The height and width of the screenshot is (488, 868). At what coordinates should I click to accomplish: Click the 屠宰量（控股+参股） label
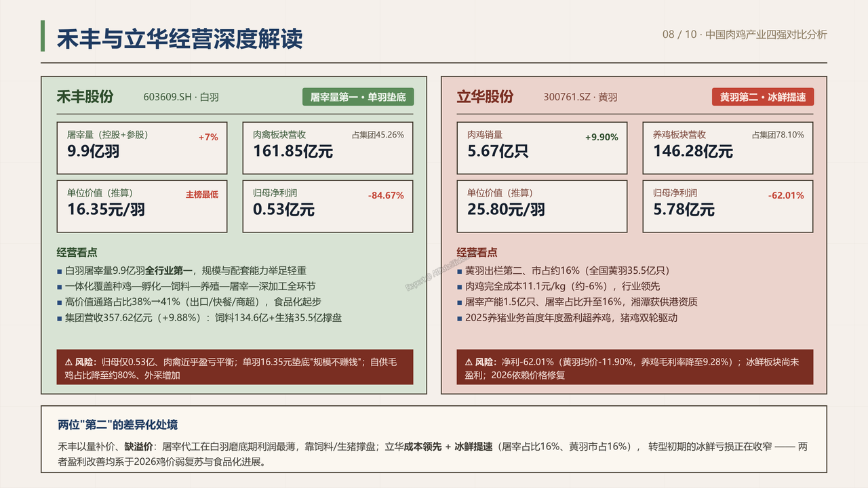[x=107, y=135]
